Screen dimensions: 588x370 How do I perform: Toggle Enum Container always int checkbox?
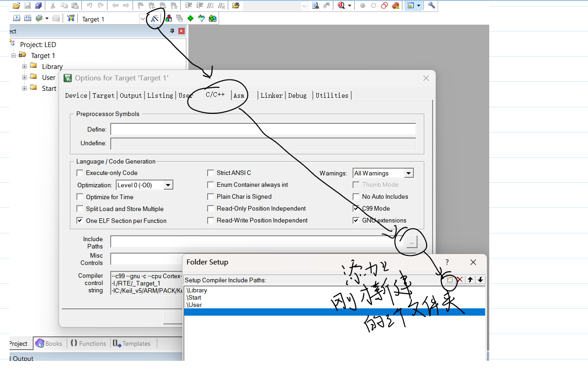[211, 185]
